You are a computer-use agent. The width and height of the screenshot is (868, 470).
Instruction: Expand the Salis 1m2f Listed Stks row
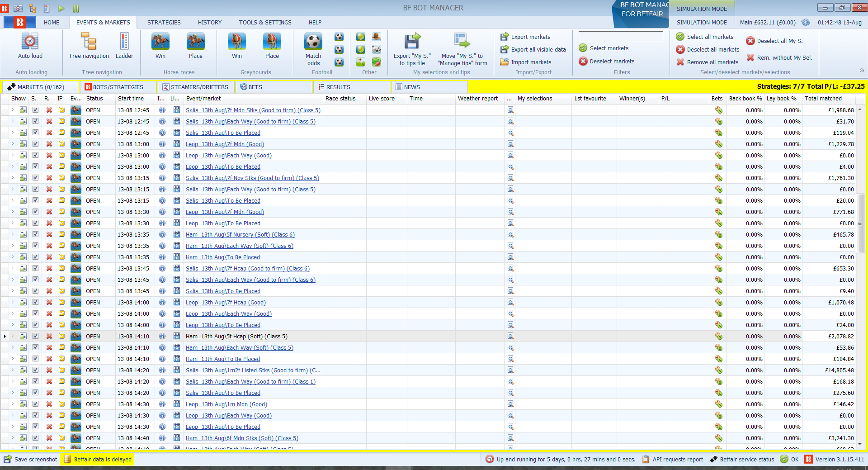[13, 370]
